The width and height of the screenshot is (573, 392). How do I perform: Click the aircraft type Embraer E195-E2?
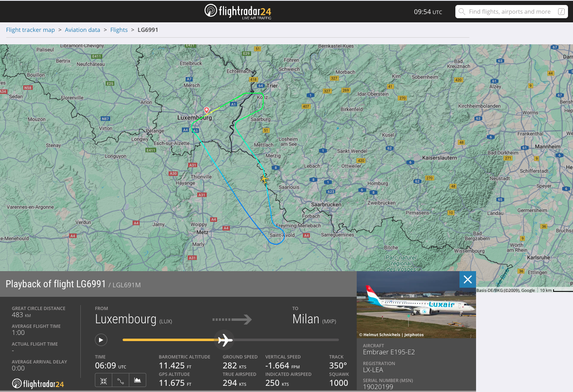coord(389,352)
